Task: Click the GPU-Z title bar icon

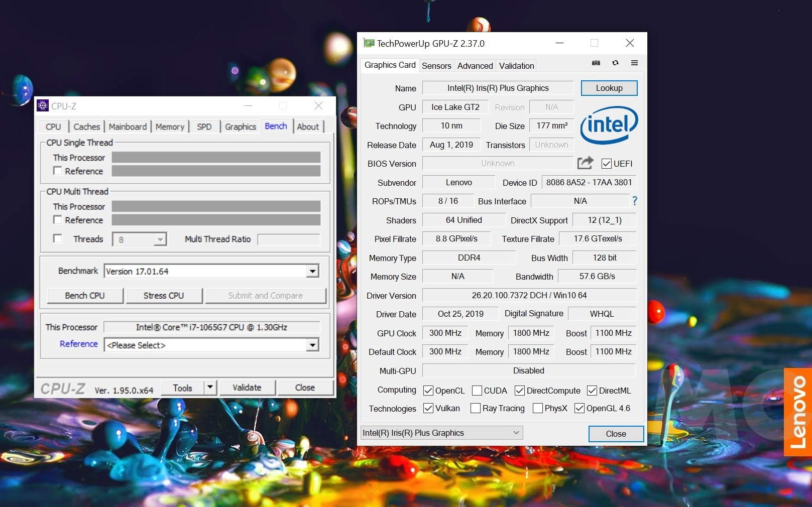Action: click(369, 43)
